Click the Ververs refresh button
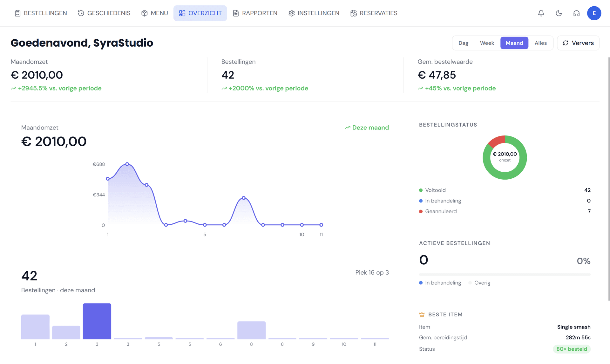Screen dimensions: 610x364 (x=578, y=43)
